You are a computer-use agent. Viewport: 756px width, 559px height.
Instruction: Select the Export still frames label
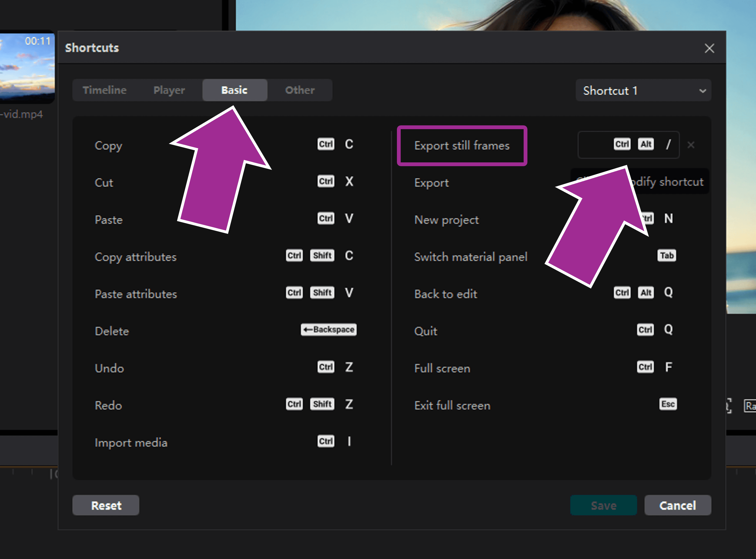pyautogui.click(x=462, y=146)
